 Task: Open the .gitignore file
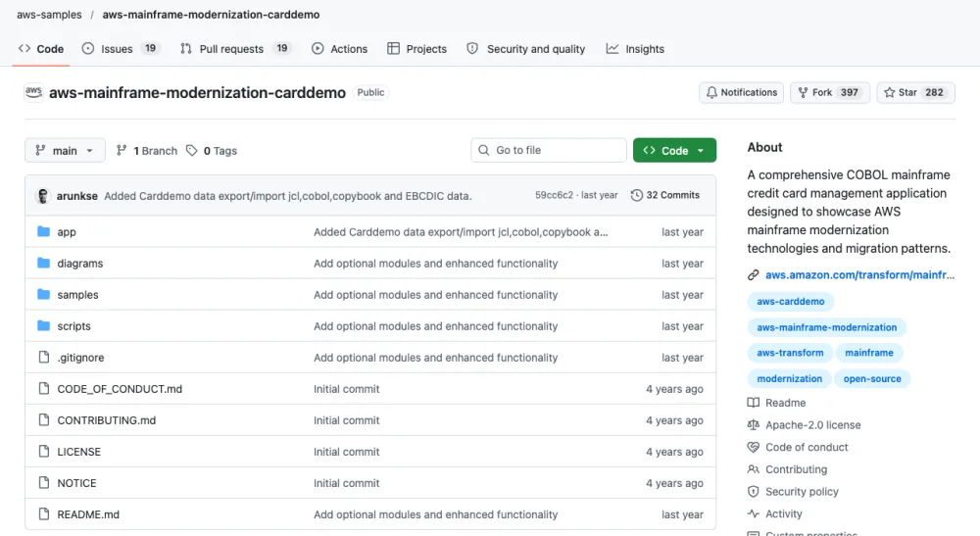(80, 358)
